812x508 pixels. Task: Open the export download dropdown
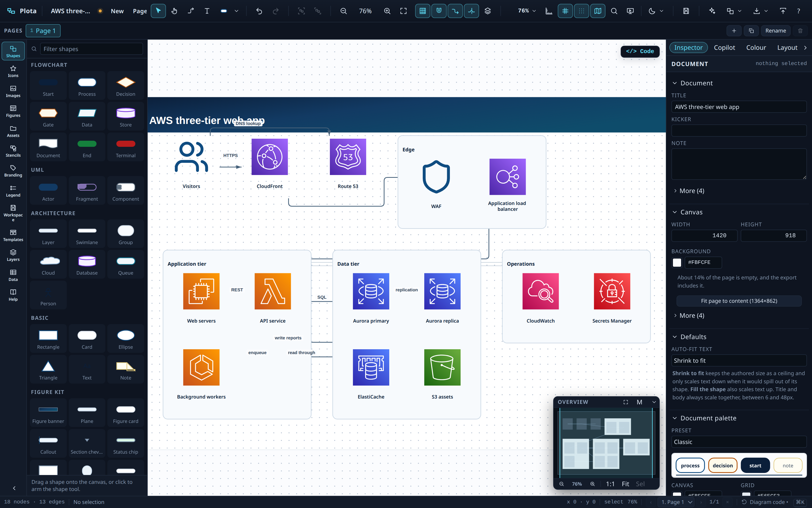[x=760, y=11]
